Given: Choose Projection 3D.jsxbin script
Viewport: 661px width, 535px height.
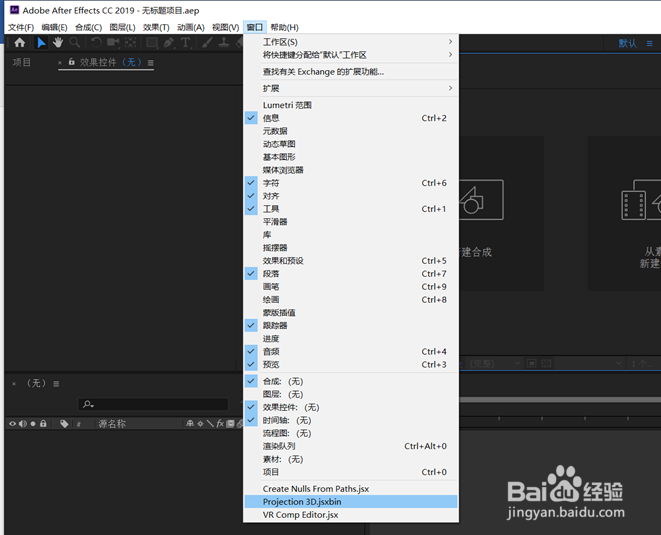Looking at the screenshot, I should (350, 502).
